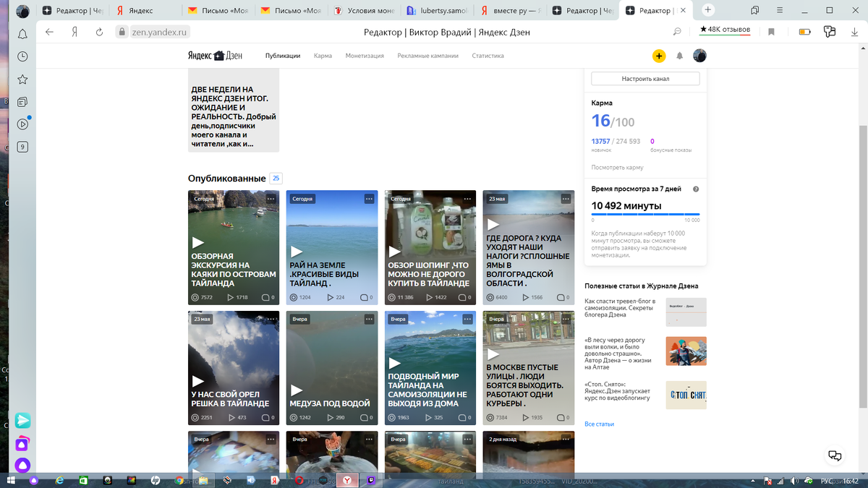Play the 'МЕДУЗА ПОД ВОДОЙ' video
Image resolution: width=868 pixels, height=488 pixels.
296,390
